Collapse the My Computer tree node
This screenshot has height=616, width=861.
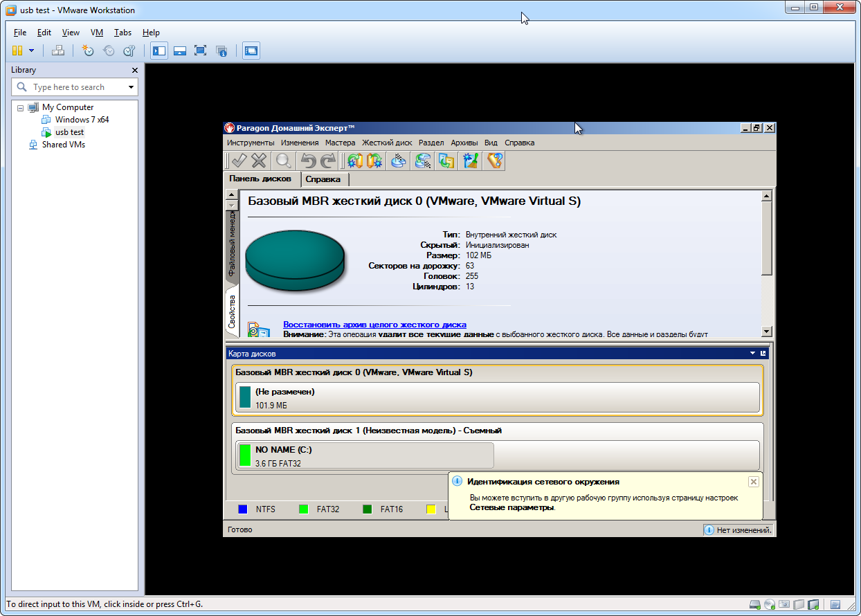pos(20,107)
